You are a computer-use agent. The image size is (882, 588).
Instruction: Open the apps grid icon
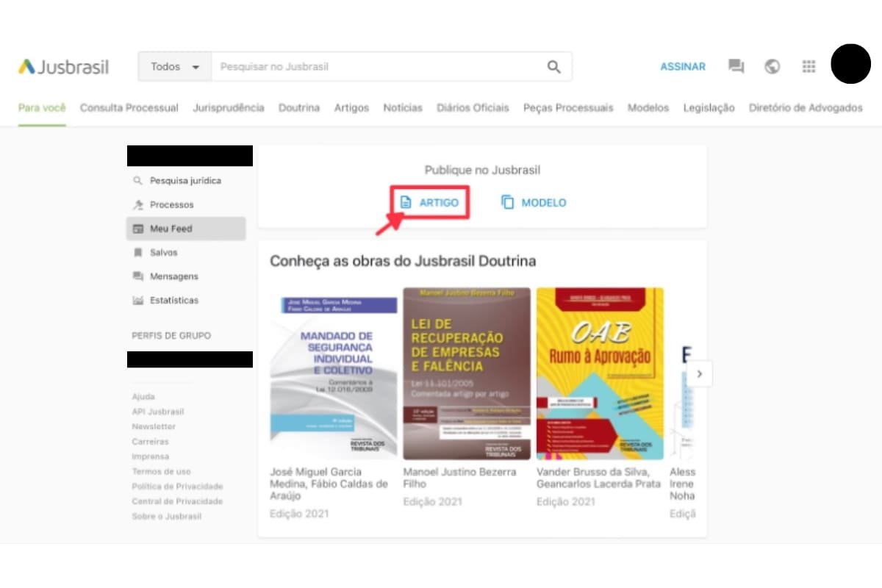tap(808, 67)
